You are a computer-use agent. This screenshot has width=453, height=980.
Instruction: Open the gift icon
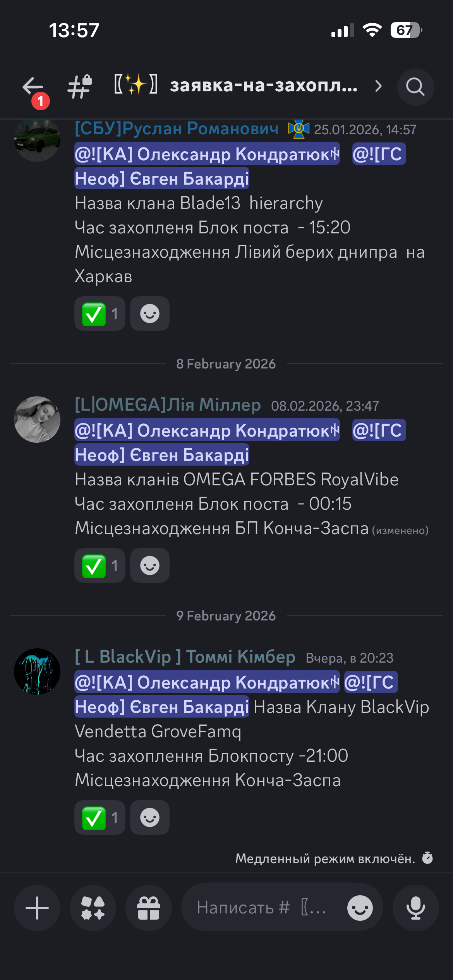[149, 908]
